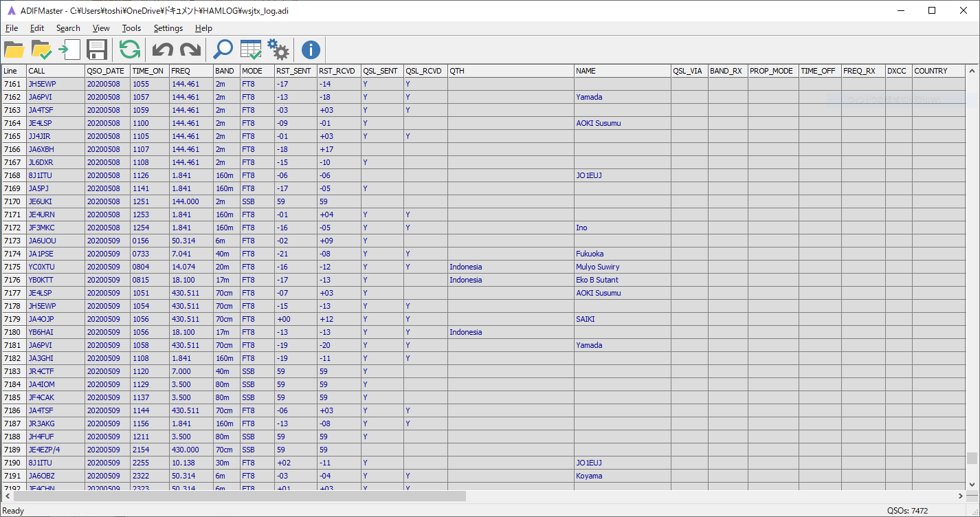Click the TIME_OFF column header
Viewport: 980px width, 517px height.
pos(821,71)
